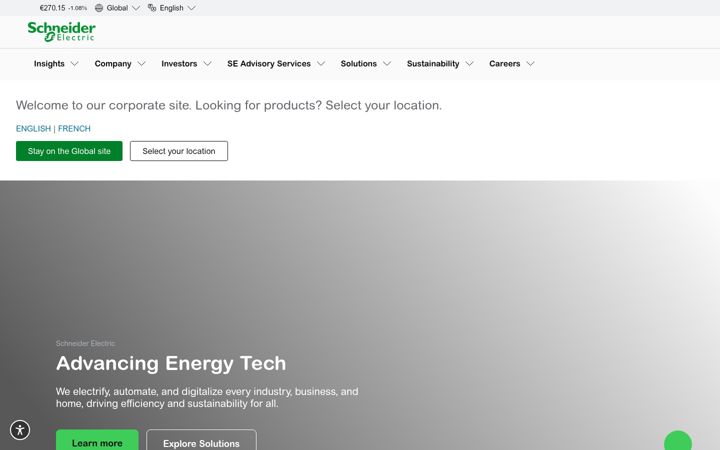Expand the English language dropdown
720x450 pixels.
point(172,8)
